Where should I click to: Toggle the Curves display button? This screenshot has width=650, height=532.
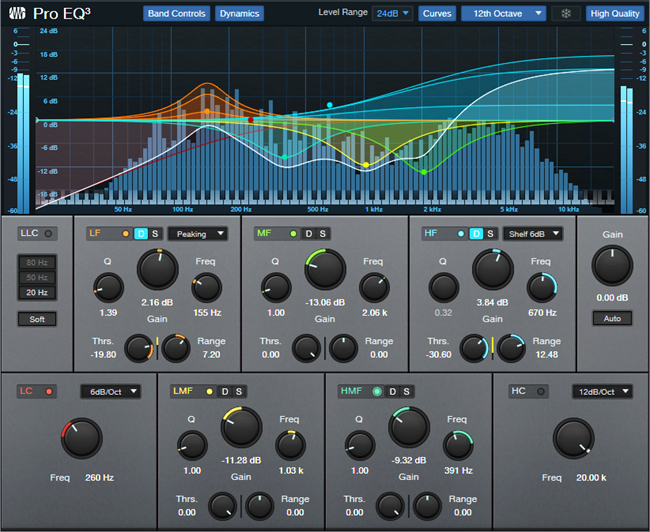tap(437, 14)
